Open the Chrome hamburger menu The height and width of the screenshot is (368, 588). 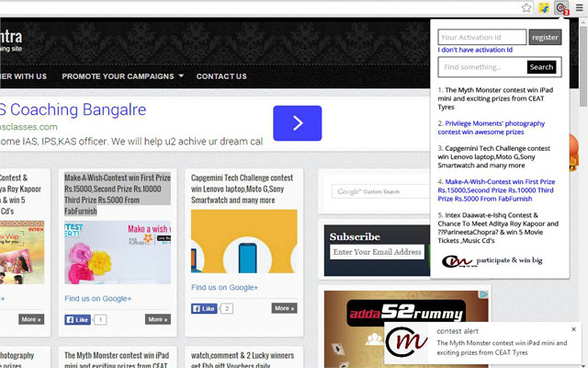click(580, 7)
